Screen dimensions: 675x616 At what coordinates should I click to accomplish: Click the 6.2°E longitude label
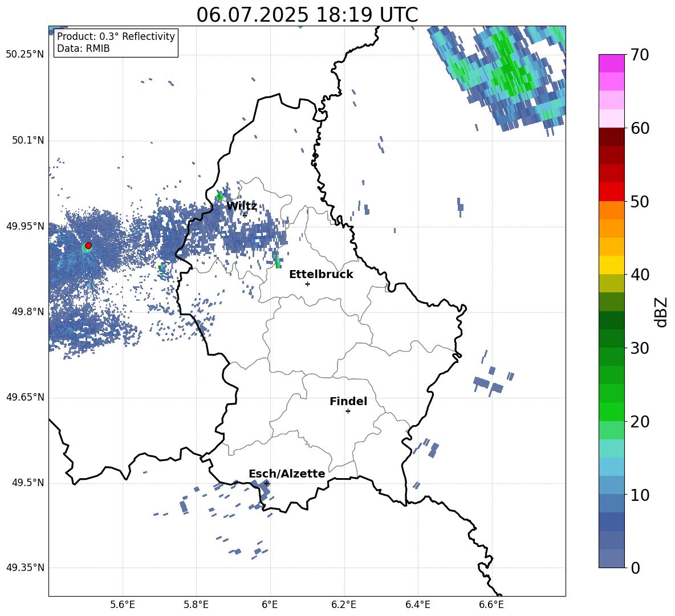pos(344,605)
